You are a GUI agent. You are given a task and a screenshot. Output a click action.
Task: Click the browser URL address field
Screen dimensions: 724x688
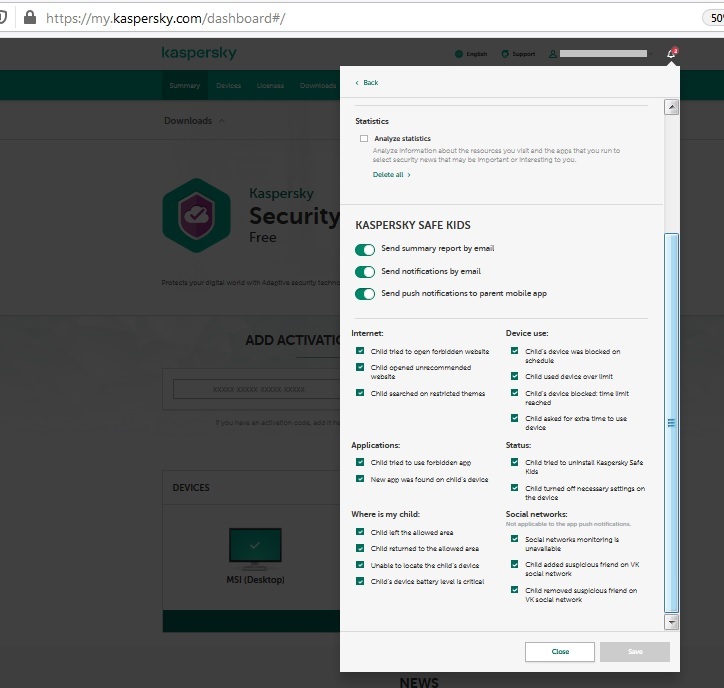pyautogui.click(x=165, y=18)
